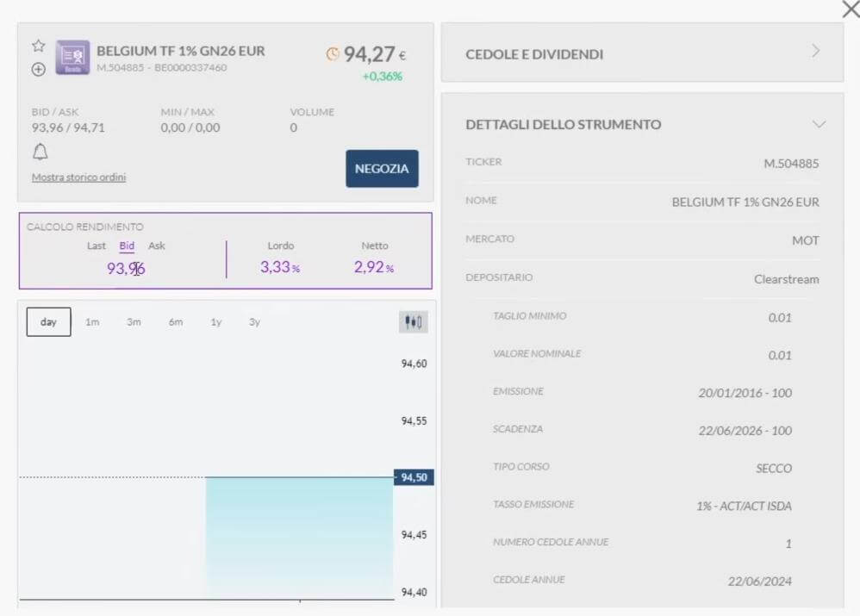The width and height of the screenshot is (860, 616).
Task: Add bond to favorites with star icon
Action: [x=38, y=46]
